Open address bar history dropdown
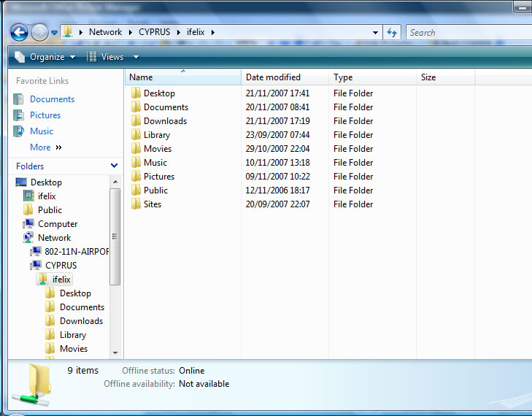The width and height of the screenshot is (532, 416). point(375,32)
